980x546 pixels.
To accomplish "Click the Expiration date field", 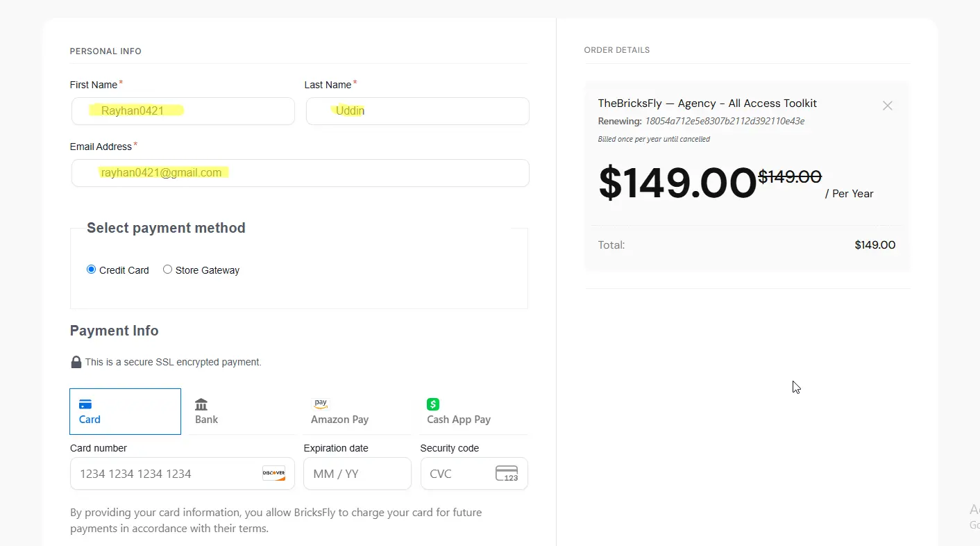I will pyautogui.click(x=357, y=474).
